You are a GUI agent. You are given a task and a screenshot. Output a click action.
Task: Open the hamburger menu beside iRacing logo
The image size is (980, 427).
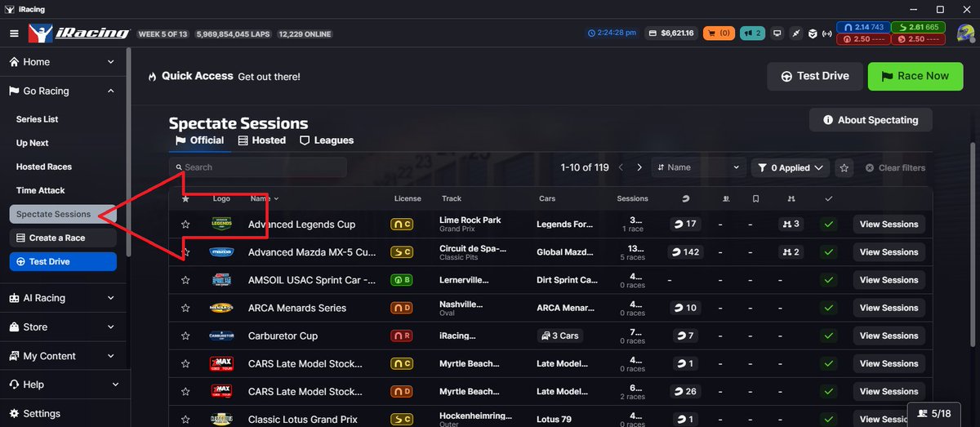(14, 33)
